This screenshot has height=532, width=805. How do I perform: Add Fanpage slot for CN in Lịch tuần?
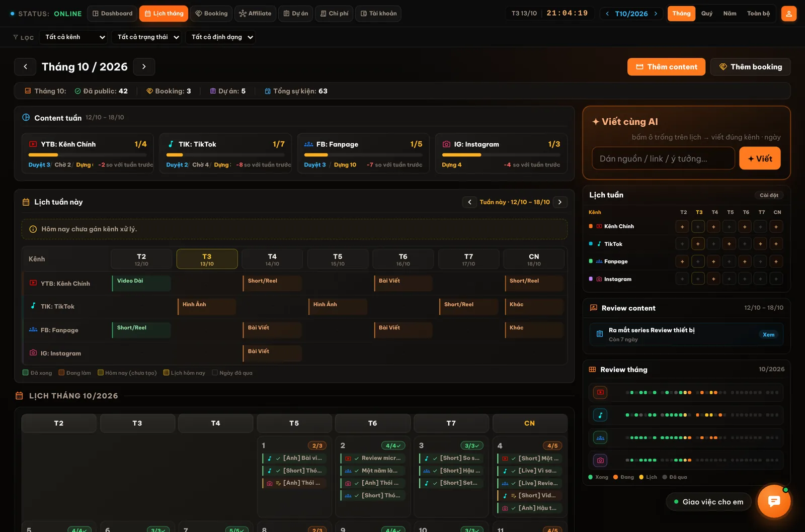pyautogui.click(x=776, y=261)
